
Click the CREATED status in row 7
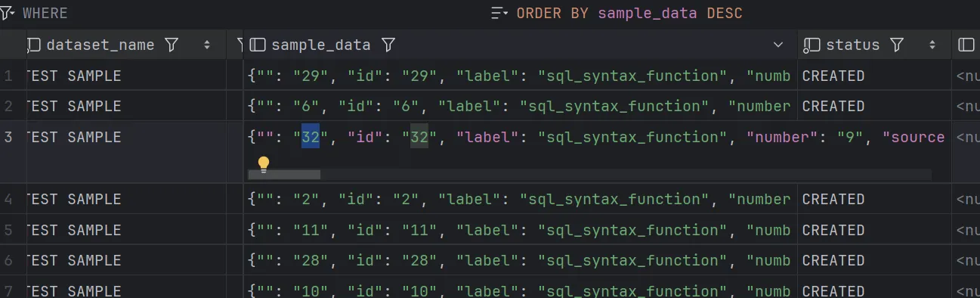click(x=833, y=291)
